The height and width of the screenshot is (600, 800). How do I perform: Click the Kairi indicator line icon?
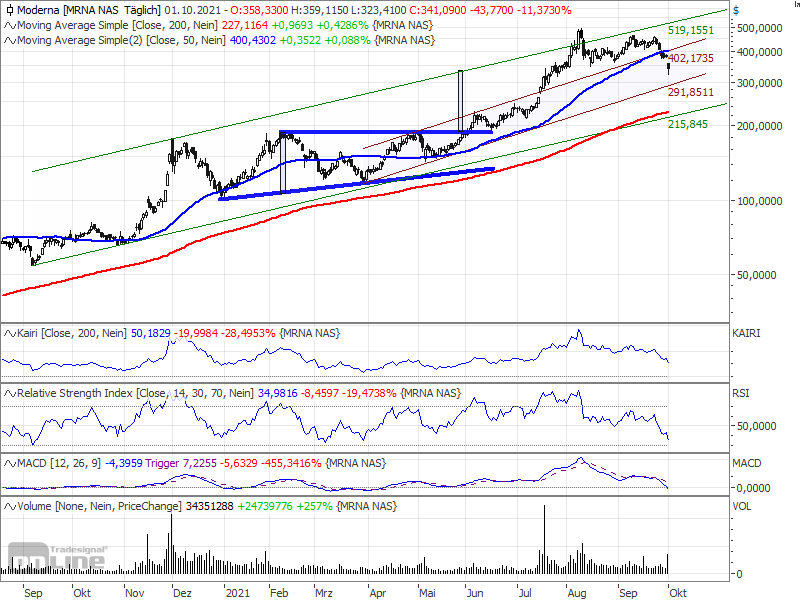coord(9,332)
